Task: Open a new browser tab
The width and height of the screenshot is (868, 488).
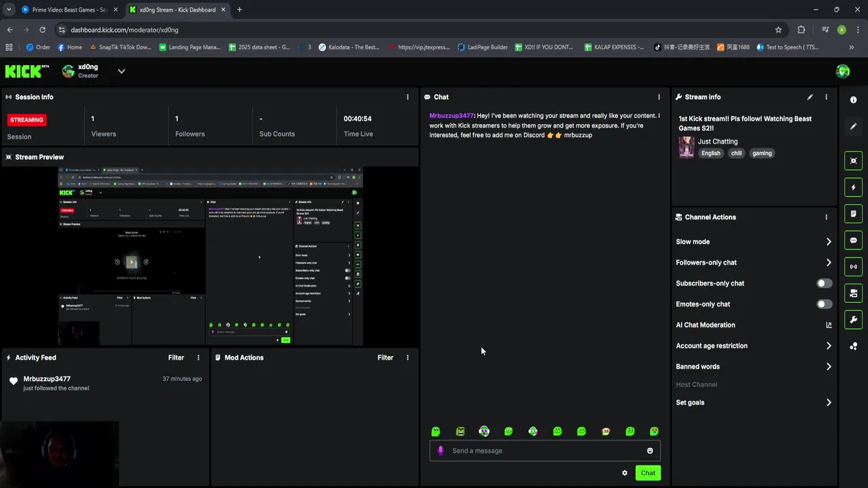Action: pos(239,9)
